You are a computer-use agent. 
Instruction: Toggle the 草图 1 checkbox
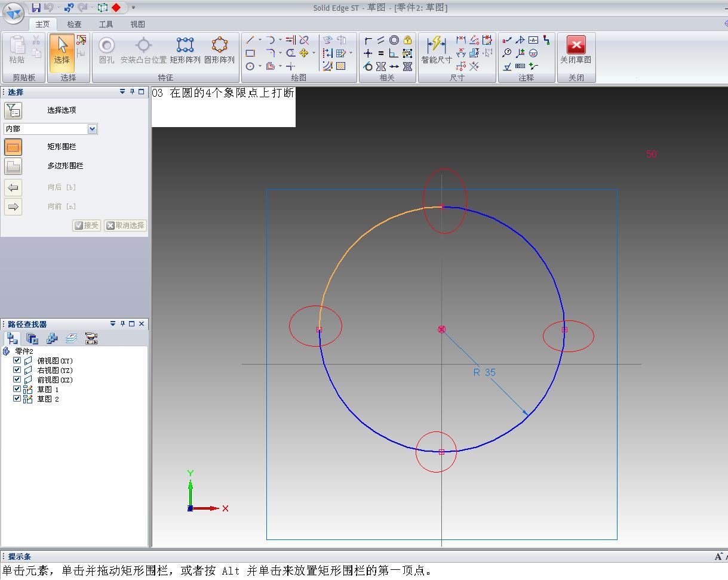[x=17, y=389]
